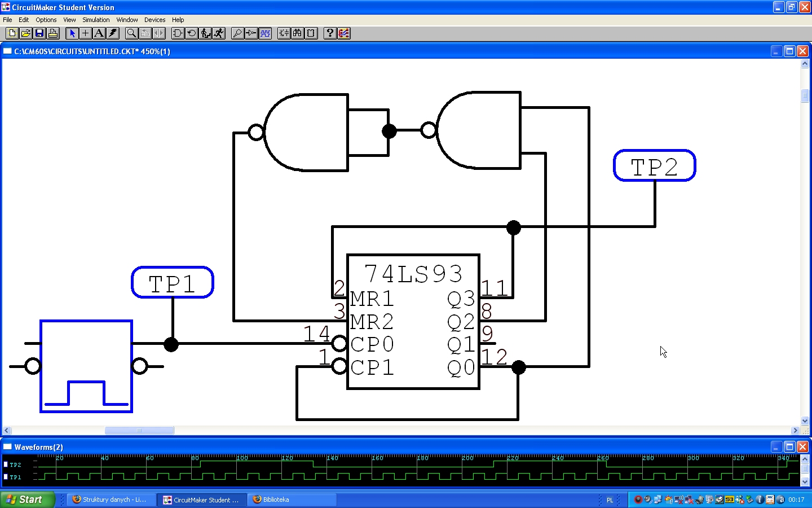This screenshot has width=812, height=508.
Task: Select the 74LS93 counter chip
Action: [413, 322]
